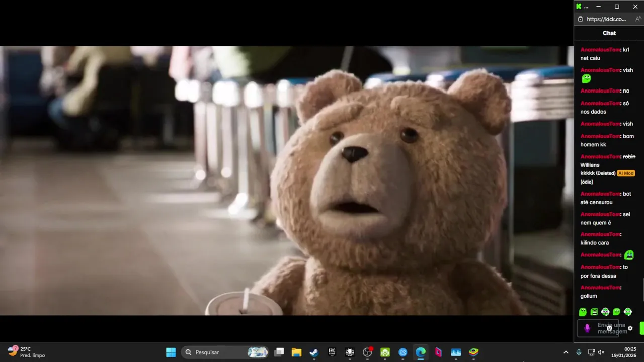This screenshot has height=362, width=644.
Task: Open Steam from the taskbar
Action: coord(314,352)
